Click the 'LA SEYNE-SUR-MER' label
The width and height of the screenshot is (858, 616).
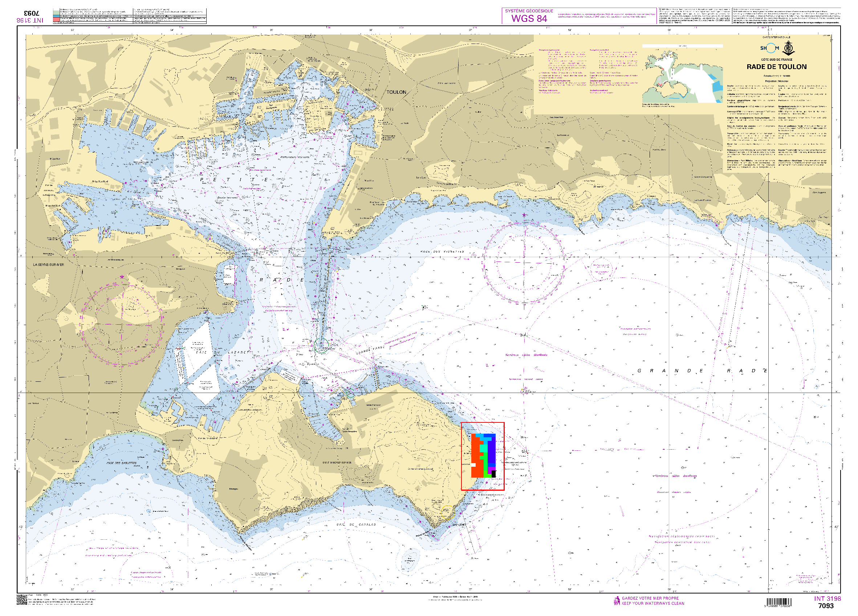[48, 264]
